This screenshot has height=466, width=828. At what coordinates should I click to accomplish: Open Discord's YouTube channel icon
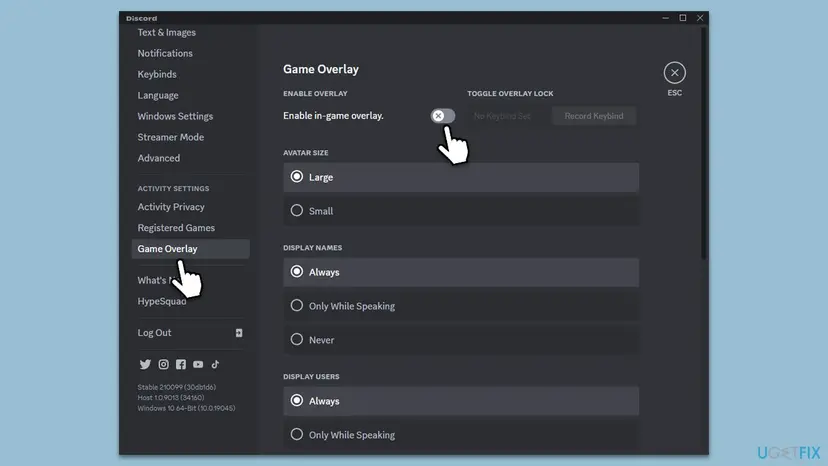[x=198, y=364]
